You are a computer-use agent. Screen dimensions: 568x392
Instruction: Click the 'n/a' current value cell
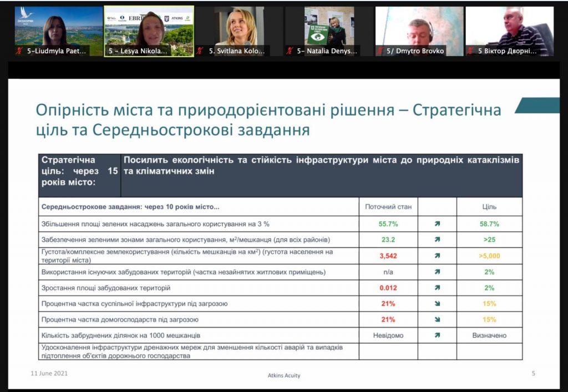click(388, 272)
